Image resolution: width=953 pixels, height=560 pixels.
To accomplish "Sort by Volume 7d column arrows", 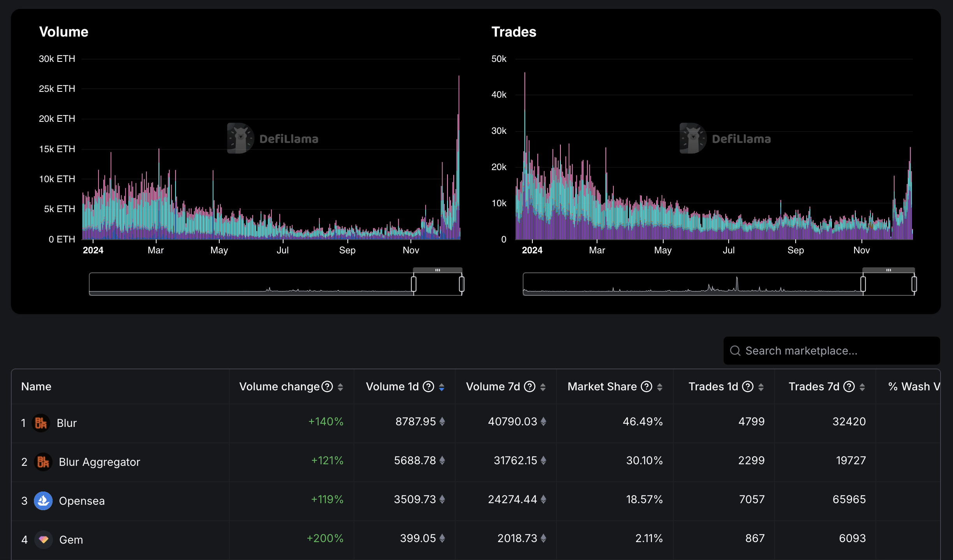I will tap(543, 387).
